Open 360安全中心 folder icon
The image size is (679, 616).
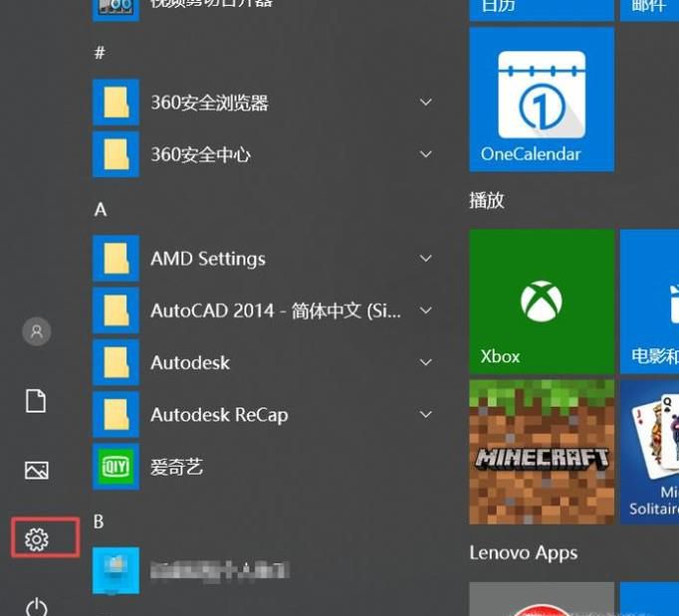point(116,154)
